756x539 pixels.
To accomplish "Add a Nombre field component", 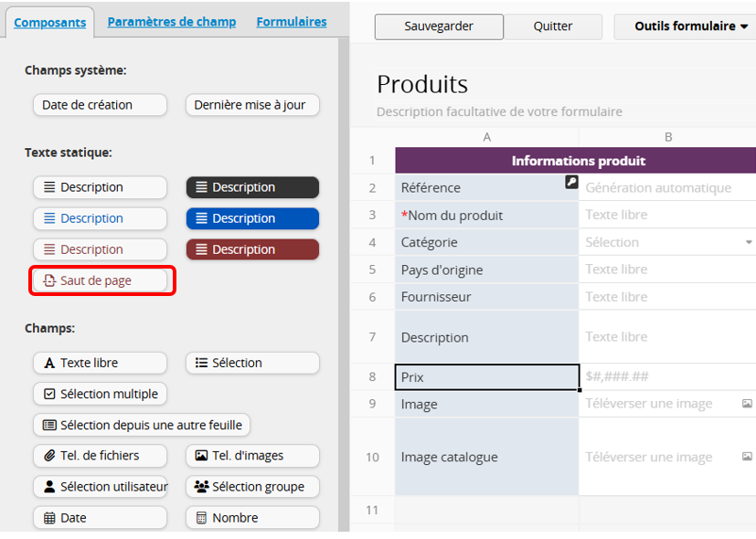I will 252,517.
